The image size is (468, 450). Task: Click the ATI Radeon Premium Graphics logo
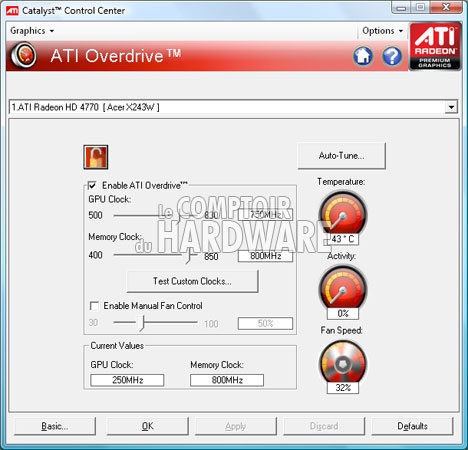(x=435, y=46)
